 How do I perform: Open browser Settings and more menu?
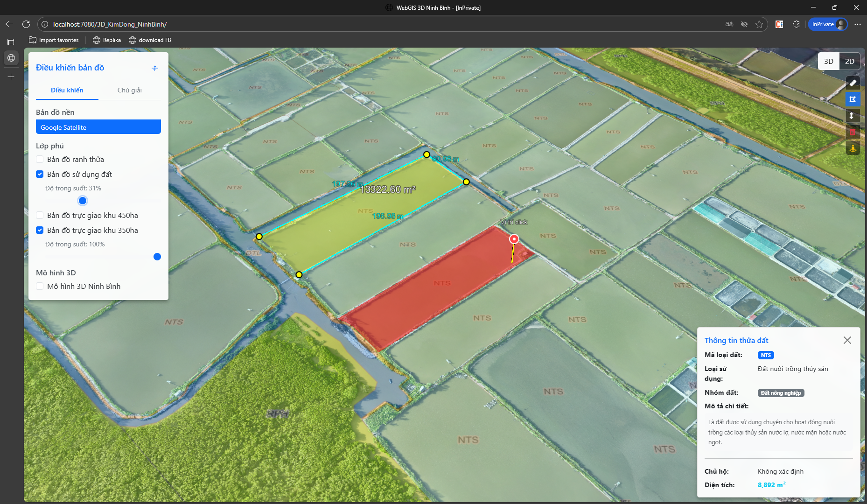pos(857,24)
